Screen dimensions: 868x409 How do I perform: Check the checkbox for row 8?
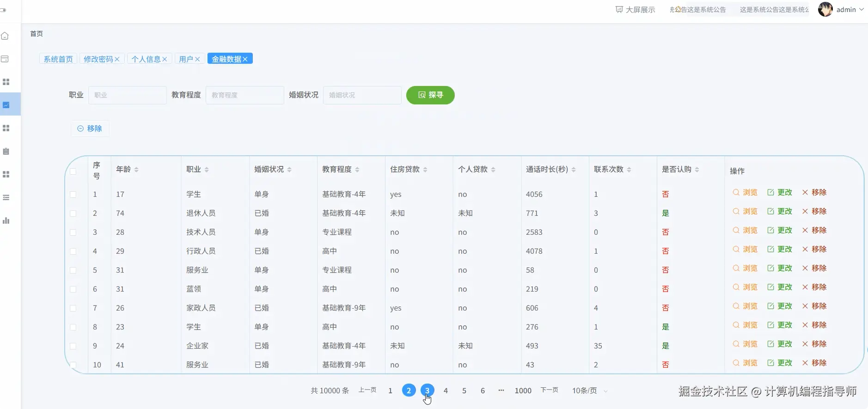(x=73, y=327)
